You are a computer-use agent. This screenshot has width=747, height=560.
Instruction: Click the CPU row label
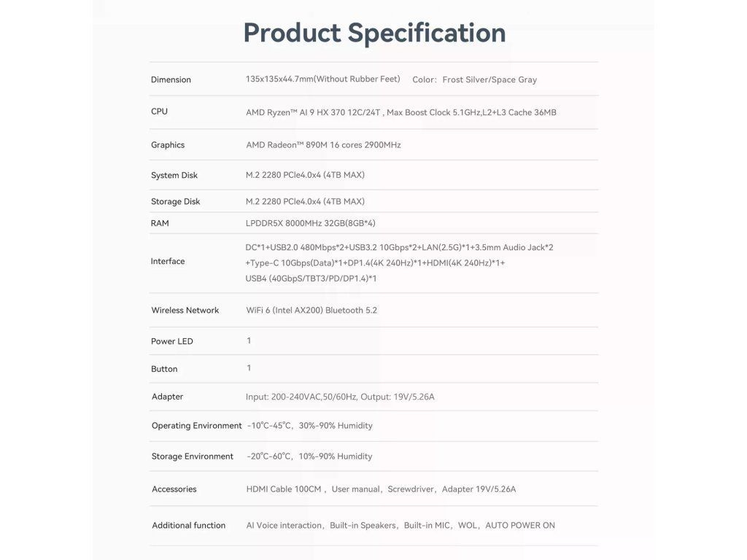[x=159, y=112]
